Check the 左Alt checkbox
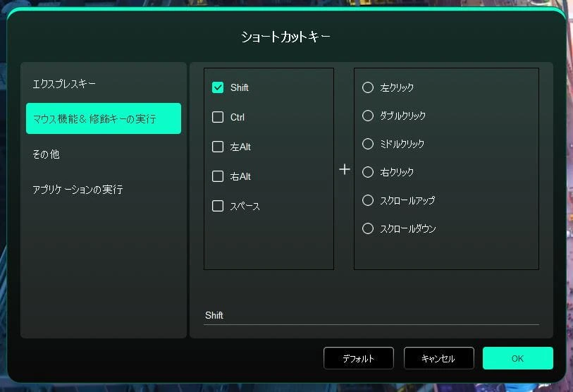Screen dimensions: 573x392 218,147
